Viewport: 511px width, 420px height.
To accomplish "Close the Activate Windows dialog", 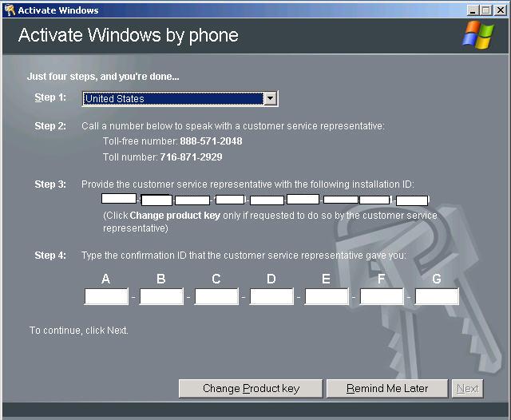I will point(501,10).
